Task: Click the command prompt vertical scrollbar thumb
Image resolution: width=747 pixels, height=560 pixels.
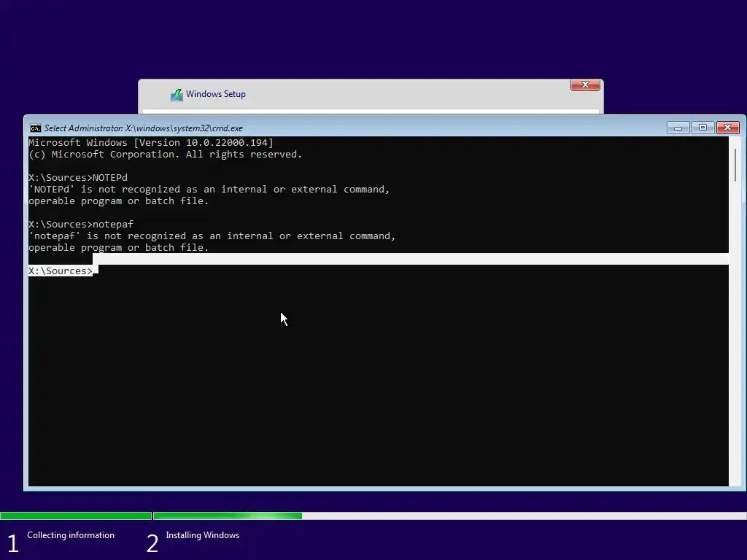Action: [x=735, y=165]
